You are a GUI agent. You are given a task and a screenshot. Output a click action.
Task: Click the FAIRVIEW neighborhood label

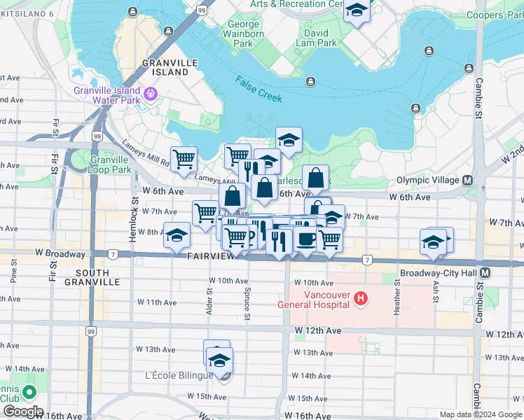[x=211, y=256]
